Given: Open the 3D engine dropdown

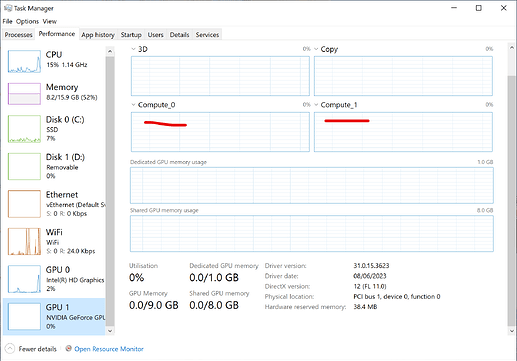Looking at the screenshot, I should coord(133,49).
